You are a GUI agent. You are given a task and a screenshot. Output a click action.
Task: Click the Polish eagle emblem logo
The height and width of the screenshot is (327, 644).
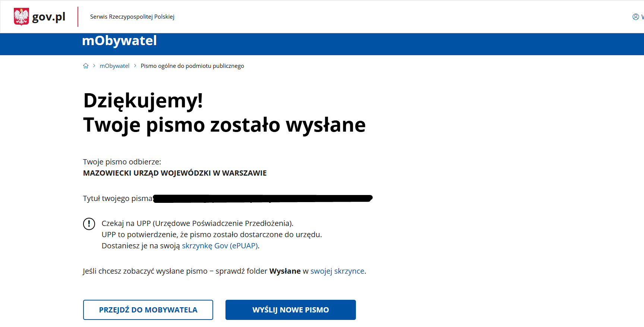pyautogui.click(x=21, y=17)
